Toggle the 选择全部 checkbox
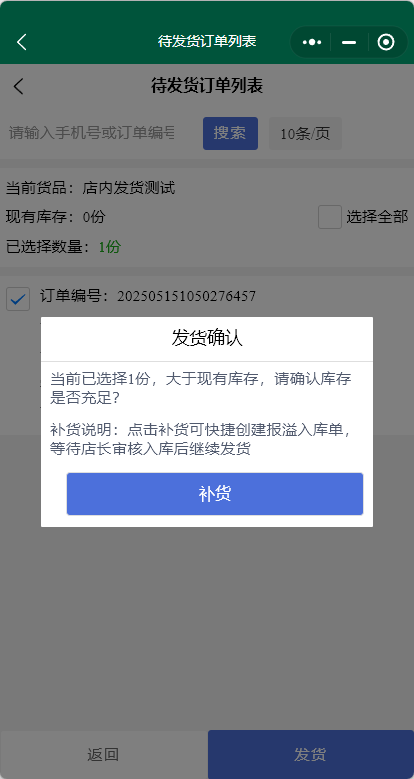 (330, 217)
